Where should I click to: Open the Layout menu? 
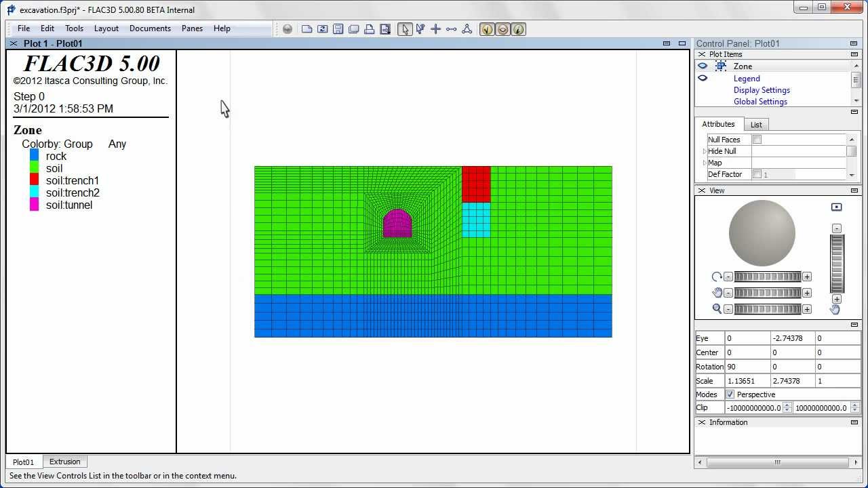[x=106, y=28]
